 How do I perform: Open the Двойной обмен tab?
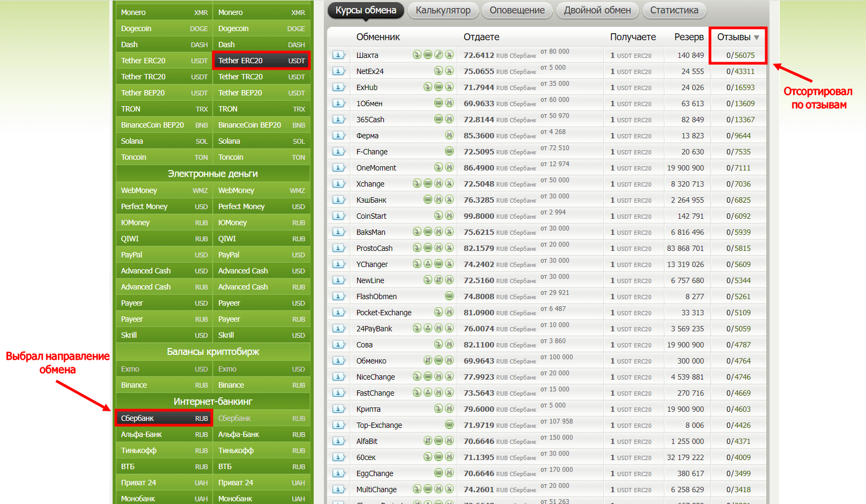[x=597, y=10]
